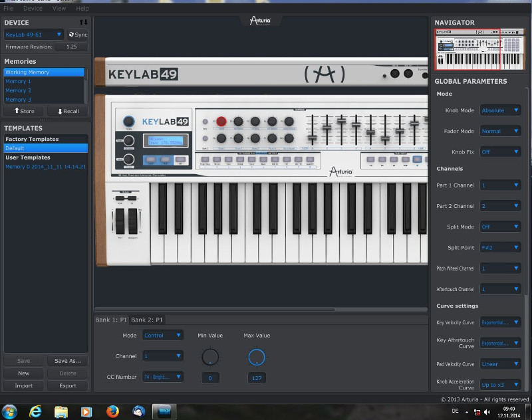Click the blue LCD display on the keyboard

[165, 140]
